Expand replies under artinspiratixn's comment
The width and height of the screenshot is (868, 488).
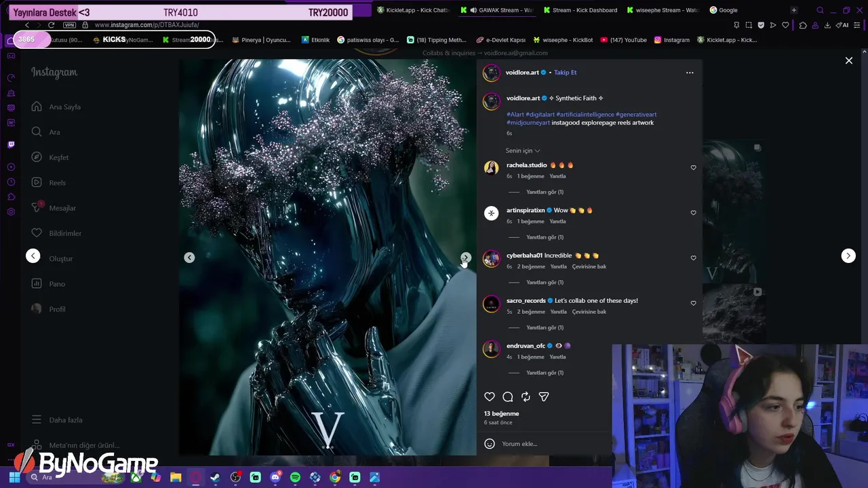click(545, 237)
